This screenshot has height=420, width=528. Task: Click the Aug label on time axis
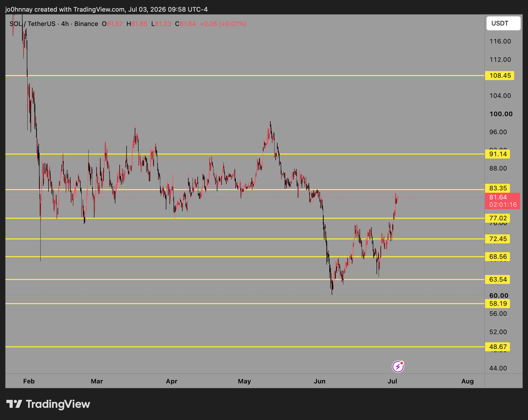(468, 381)
